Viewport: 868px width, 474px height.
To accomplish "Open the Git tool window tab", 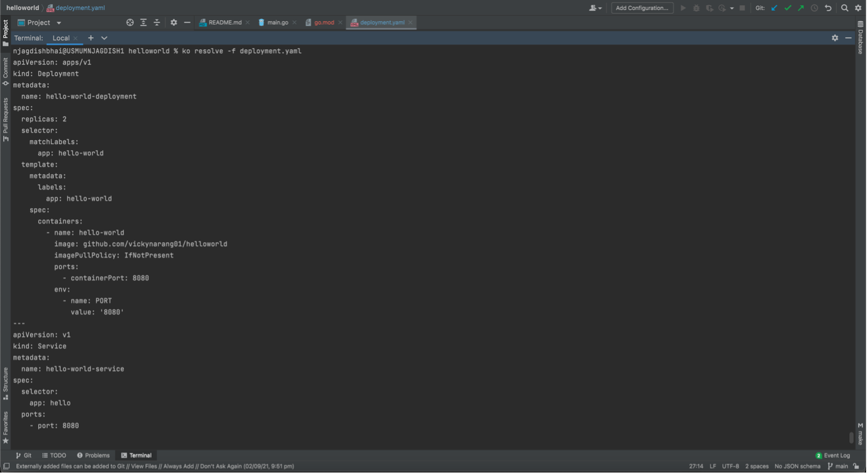I will click(24, 456).
